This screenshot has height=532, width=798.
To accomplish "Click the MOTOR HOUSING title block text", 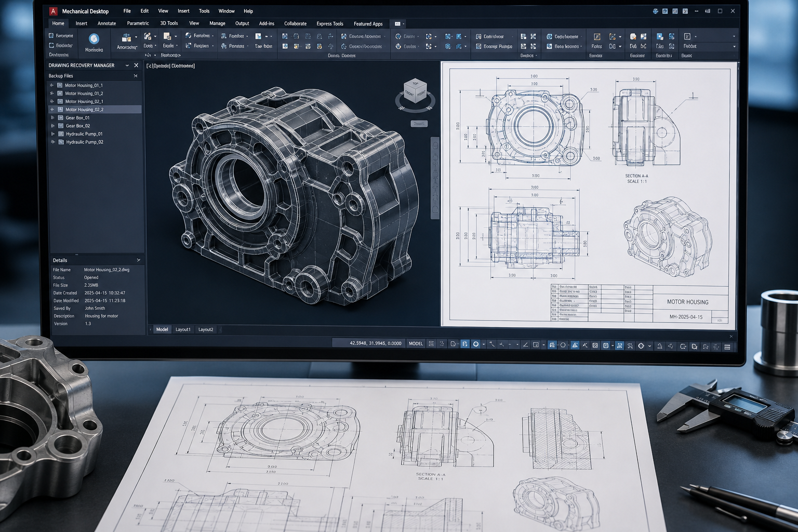I will tap(687, 302).
